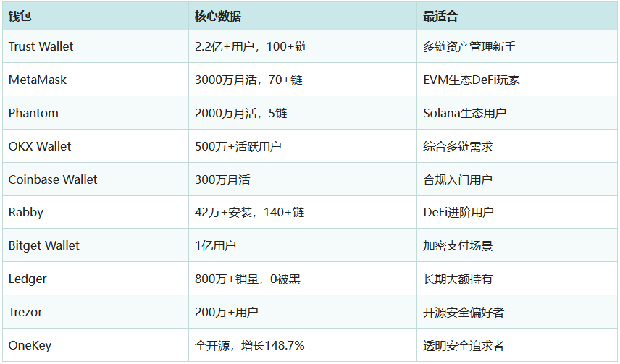Select the cell 综合多链需求
620x364 pixels.
pos(517,146)
